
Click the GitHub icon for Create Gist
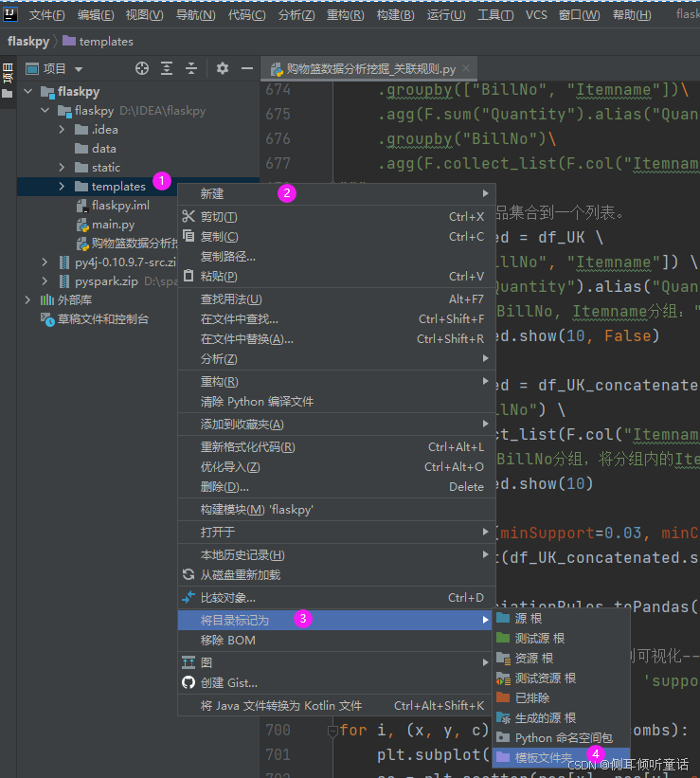(x=188, y=682)
